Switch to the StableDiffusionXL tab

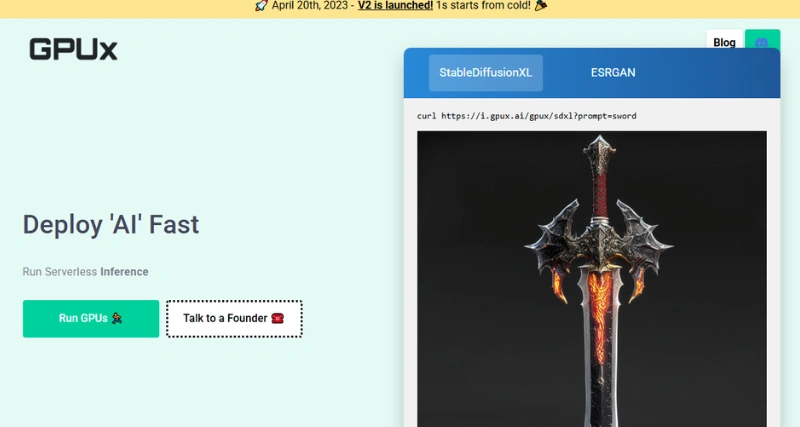tap(485, 73)
